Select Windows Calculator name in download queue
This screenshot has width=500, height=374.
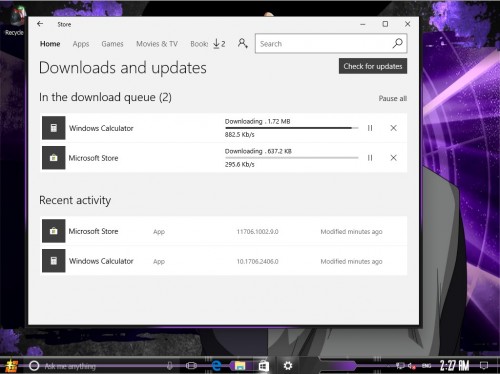(101, 128)
